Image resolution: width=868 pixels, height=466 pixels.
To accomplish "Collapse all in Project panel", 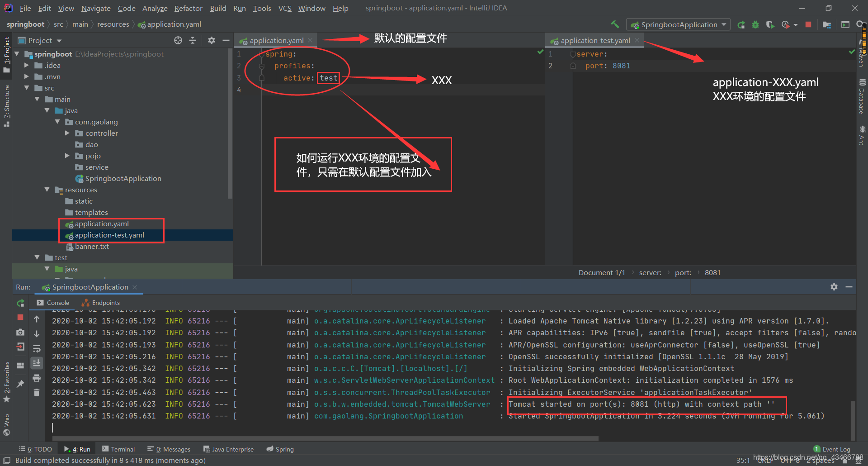I will click(193, 40).
